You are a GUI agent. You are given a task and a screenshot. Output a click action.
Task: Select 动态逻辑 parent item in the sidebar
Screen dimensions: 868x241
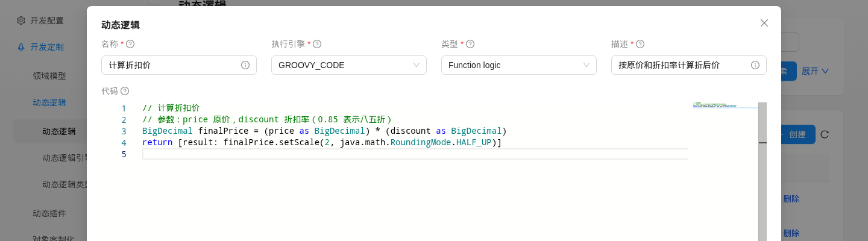point(49,102)
